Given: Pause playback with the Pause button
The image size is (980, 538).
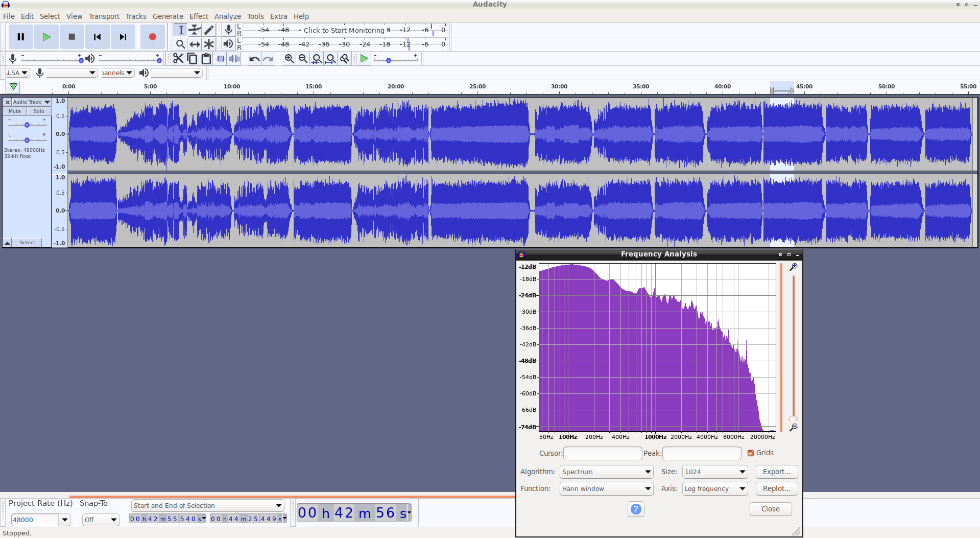Looking at the screenshot, I should 21,37.
